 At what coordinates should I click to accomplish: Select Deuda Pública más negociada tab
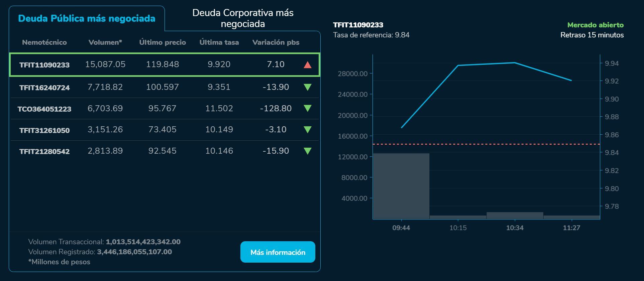[87, 18]
